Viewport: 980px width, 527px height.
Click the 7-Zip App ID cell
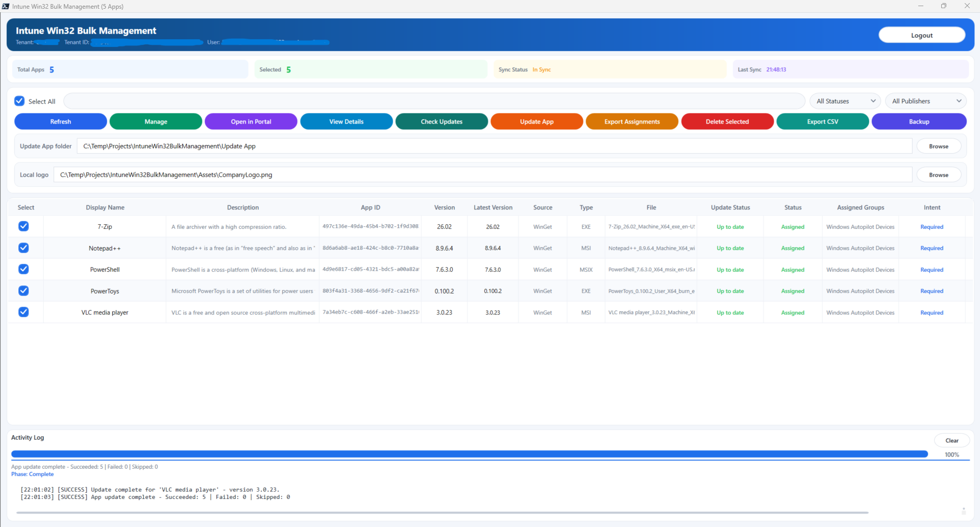pyautogui.click(x=371, y=226)
